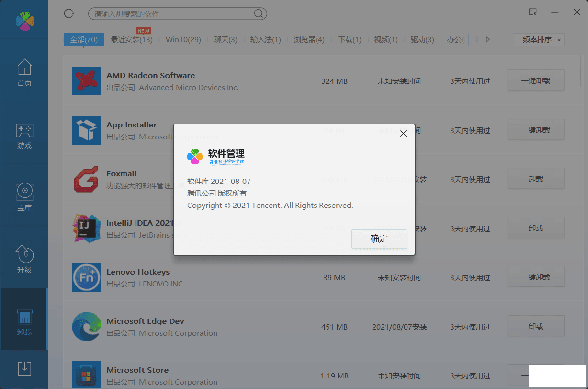This screenshot has height=389, width=588.
Task: Click 卸载 for IntelliJ IDEA
Action: point(536,228)
